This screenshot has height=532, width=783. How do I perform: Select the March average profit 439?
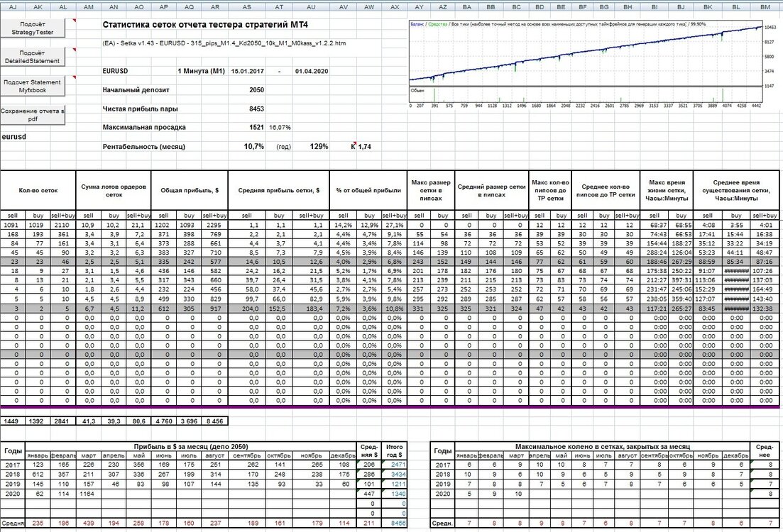point(89,523)
